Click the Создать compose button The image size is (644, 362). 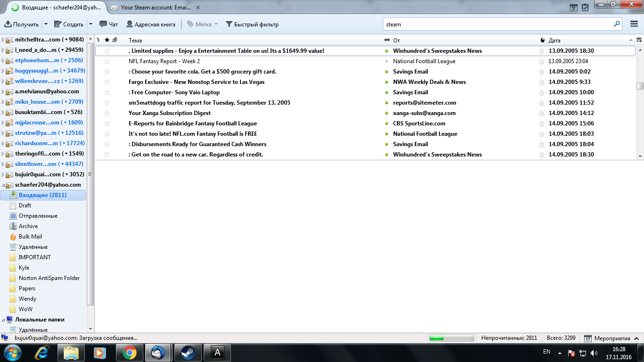(69, 24)
